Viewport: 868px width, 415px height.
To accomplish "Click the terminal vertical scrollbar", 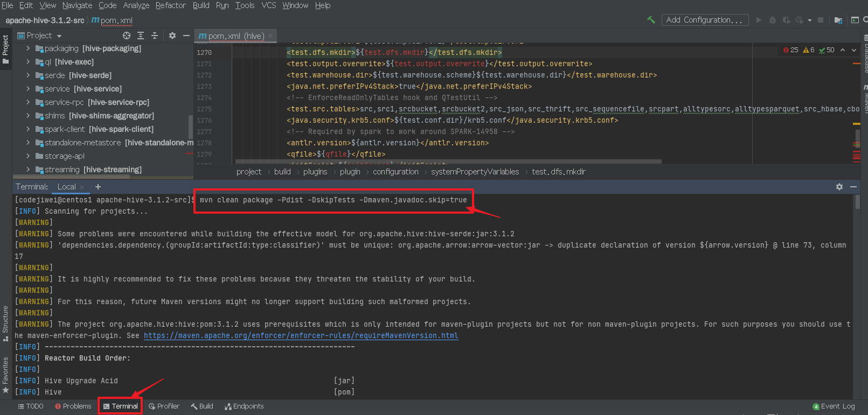I will tap(857, 202).
